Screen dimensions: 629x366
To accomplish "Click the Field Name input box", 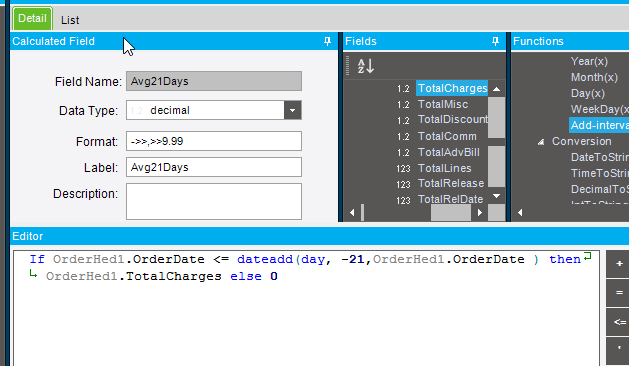I will click(x=214, y=81).
